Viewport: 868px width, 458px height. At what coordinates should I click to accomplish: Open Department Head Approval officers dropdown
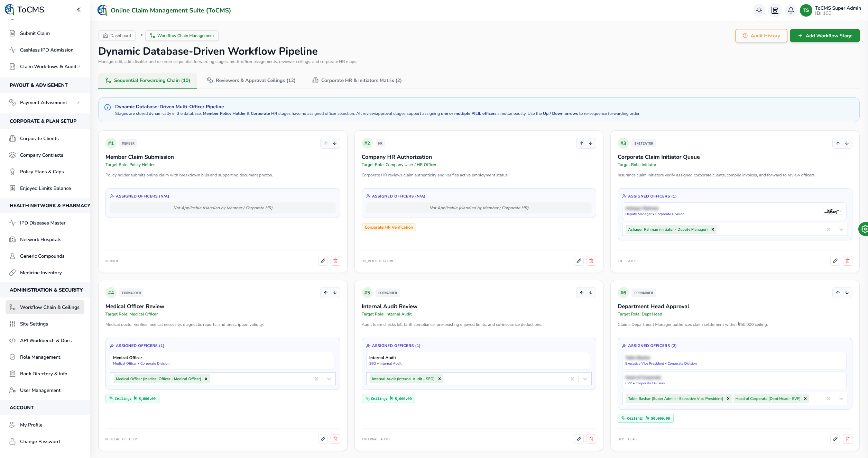click(x=841, y=399)
